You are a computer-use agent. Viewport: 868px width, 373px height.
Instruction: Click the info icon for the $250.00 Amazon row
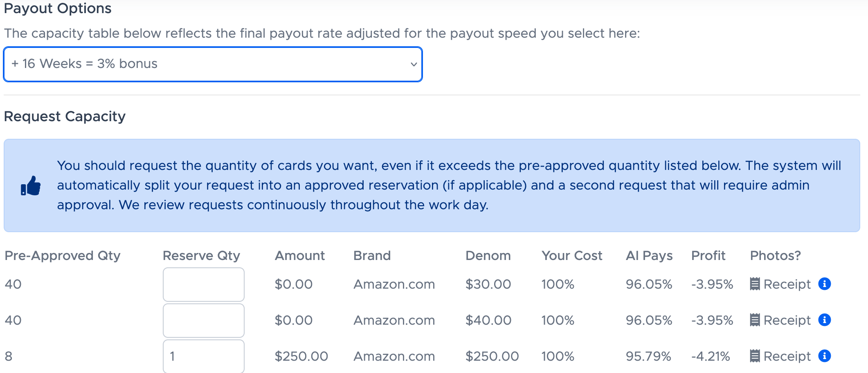(x=824, y=356)
